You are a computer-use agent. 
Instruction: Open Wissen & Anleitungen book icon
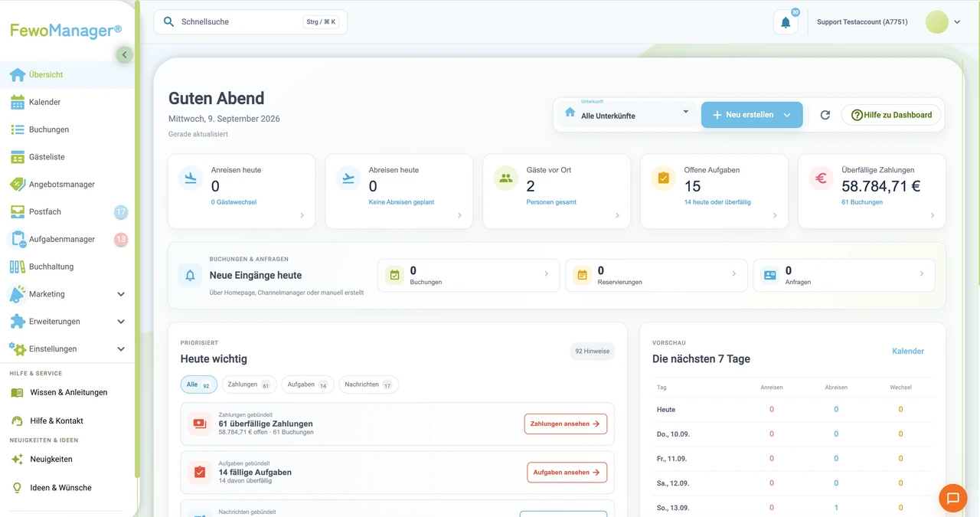point(17,392)
